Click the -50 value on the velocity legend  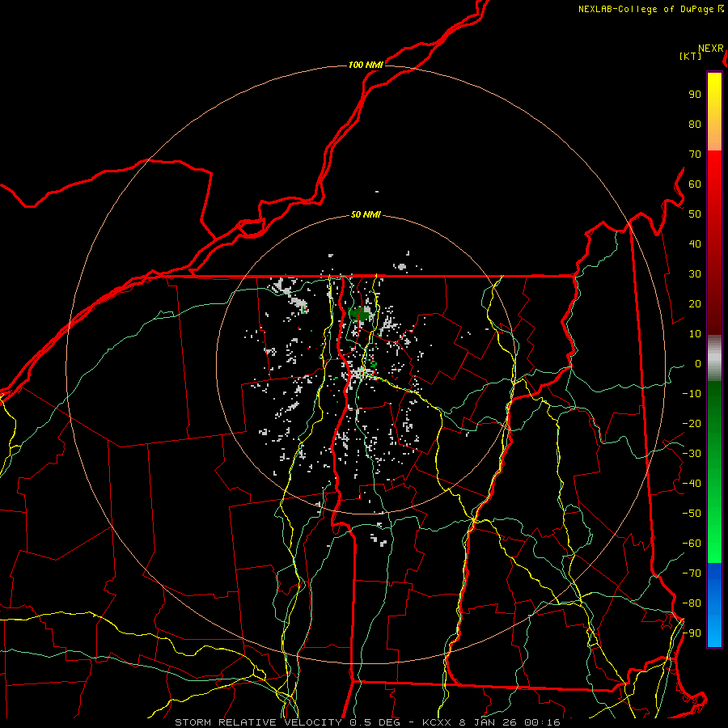(692, 514)
